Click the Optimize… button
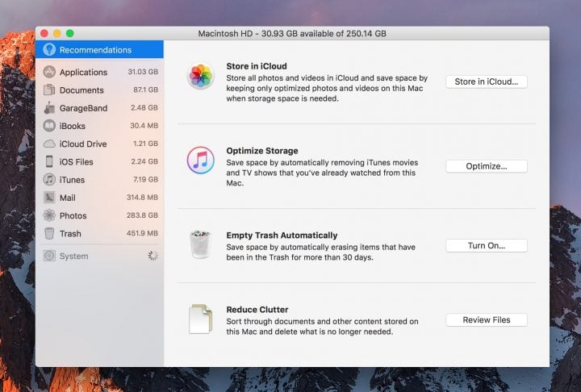Viewport: 581px width, 392px height. tap(486, 166)
